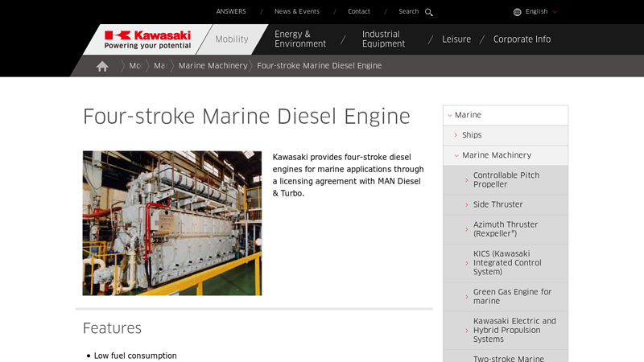
Task: Open Controllable Pitch Propeller in the sidebar
Action: (x=506, y=179)
